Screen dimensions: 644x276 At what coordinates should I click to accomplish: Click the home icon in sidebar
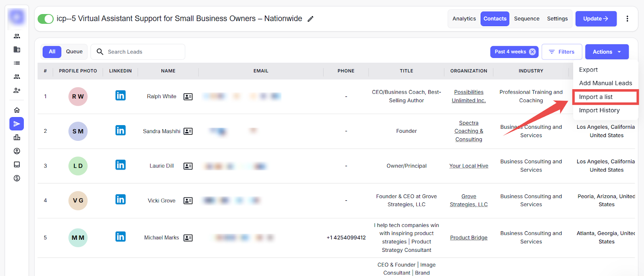click(17, 110)
